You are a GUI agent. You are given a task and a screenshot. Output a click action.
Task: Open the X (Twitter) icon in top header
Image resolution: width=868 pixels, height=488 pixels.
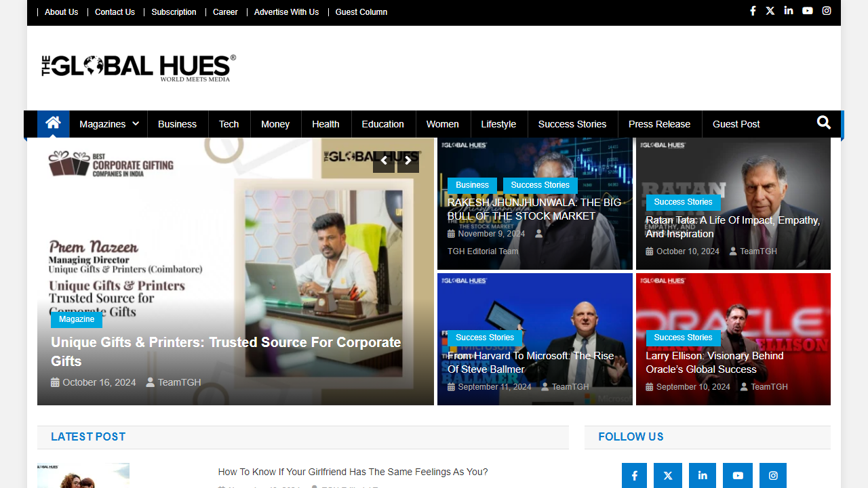770,10
